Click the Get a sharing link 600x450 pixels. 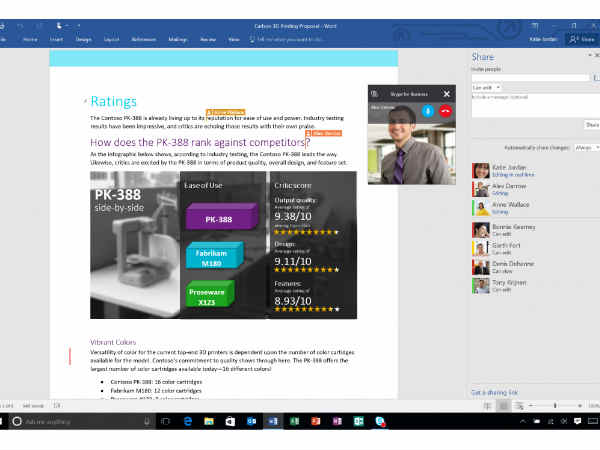pyautogui.click(x=494, y=391)
